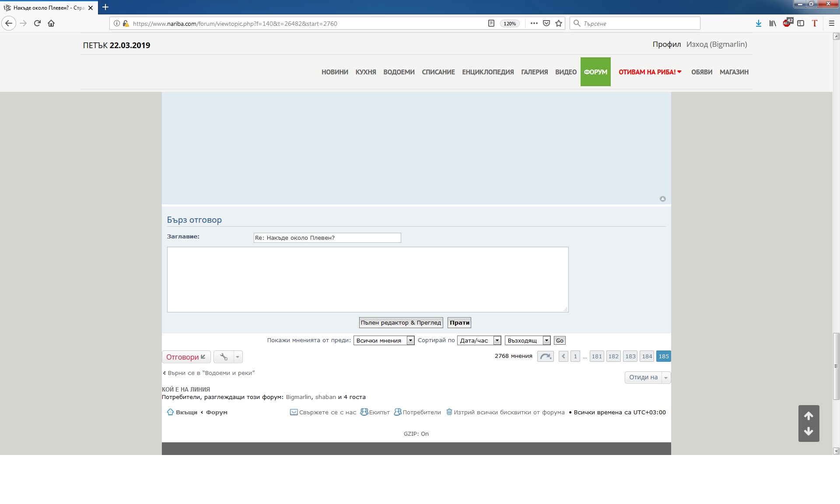The image size is (840, 504).
Task: Open the Firefox hamburger menu
Action: [832, 23]
